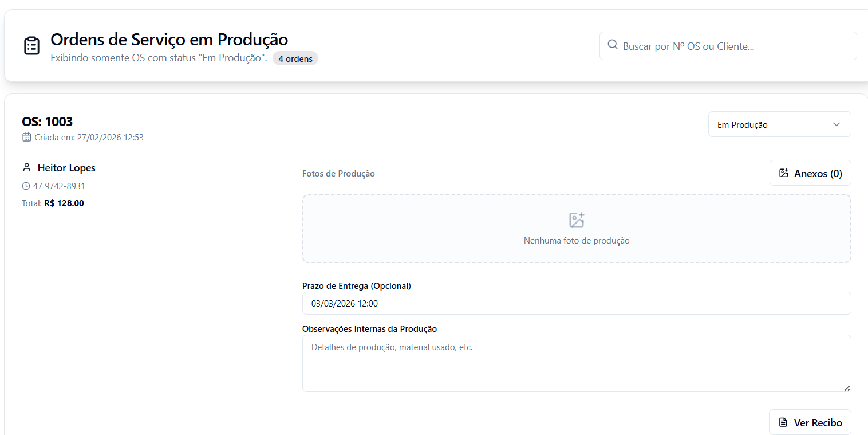Click the client name Heitor Lopes

pyautogui.click(x=66, y=168)
